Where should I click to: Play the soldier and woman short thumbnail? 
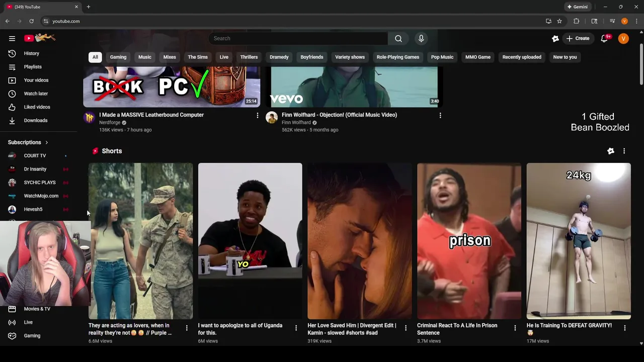[140, 241]
